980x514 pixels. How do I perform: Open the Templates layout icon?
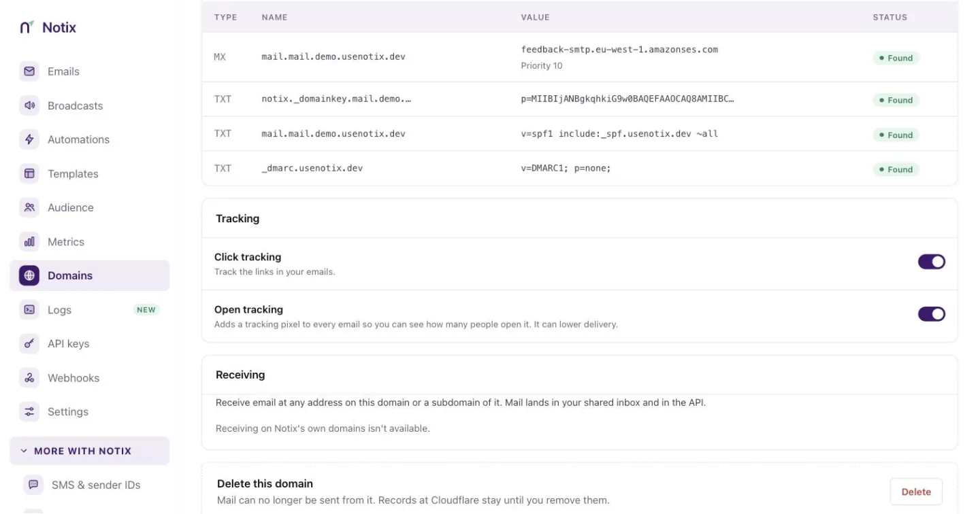click(x=29, y=173)
